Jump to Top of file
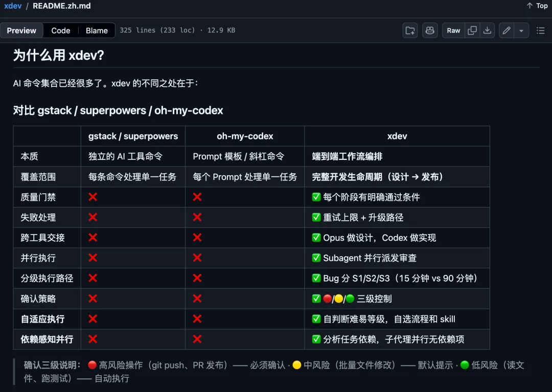Screen dimensions: 552x392 tap(542, 6)
